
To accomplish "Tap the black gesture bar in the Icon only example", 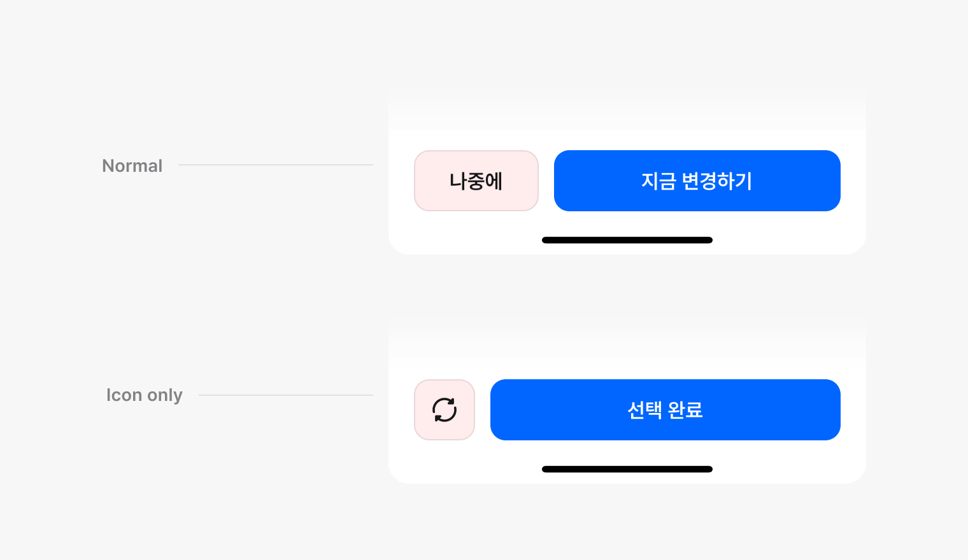I will click(627, 469).
